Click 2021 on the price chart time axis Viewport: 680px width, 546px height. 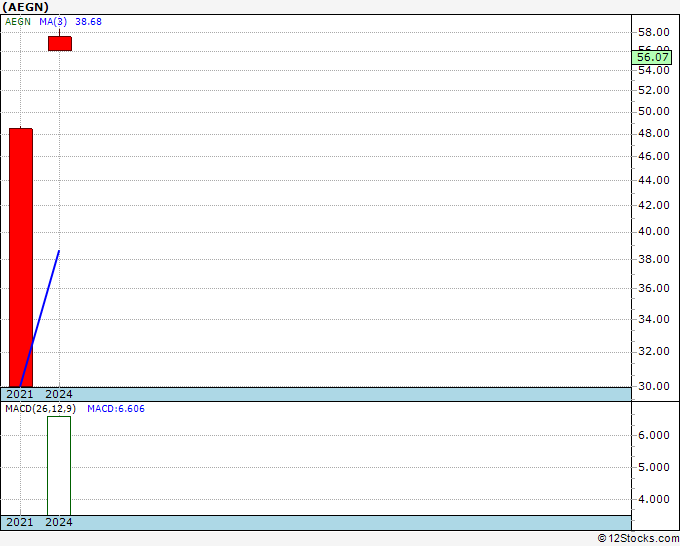[x=20, y=394]
